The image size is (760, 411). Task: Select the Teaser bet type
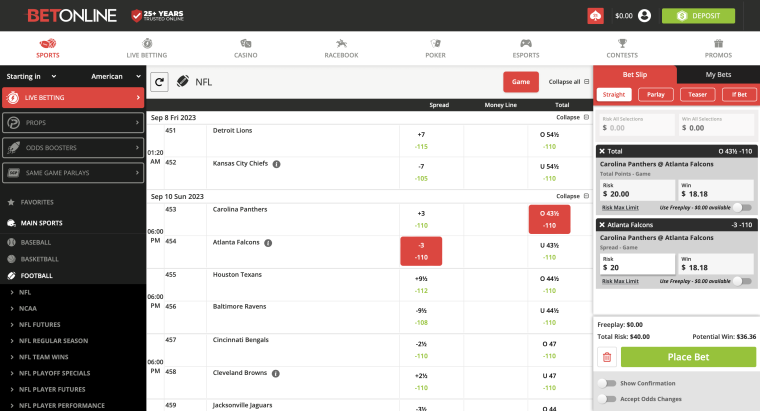pyautogui.click(x=697, y=95)
